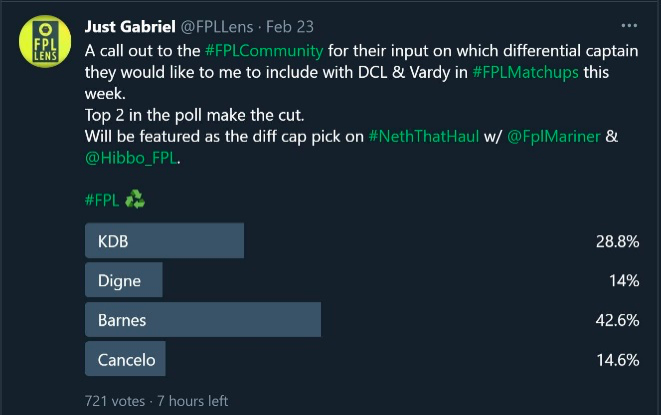Click the 42.6% result for Barnes

pos(617,321)
